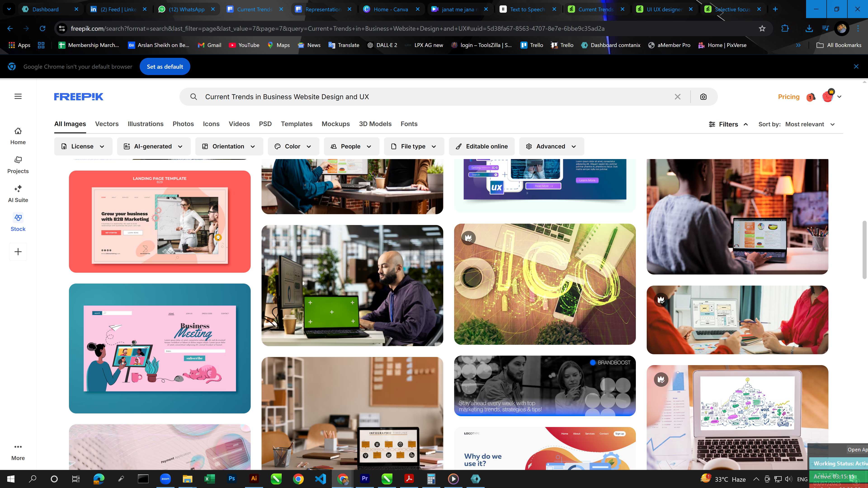Open Projects in the sidebar
This screenshot has width=868, height=488.
18,165
